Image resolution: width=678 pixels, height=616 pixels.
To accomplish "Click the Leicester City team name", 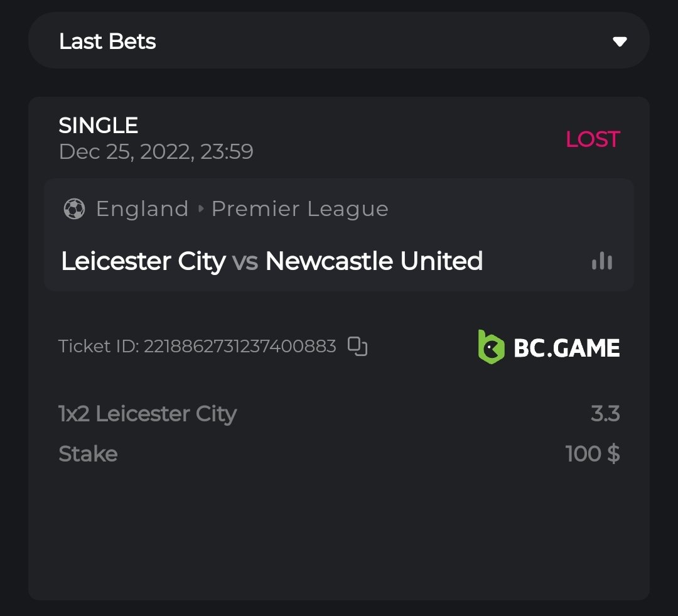I will click(x=143, y=261).
